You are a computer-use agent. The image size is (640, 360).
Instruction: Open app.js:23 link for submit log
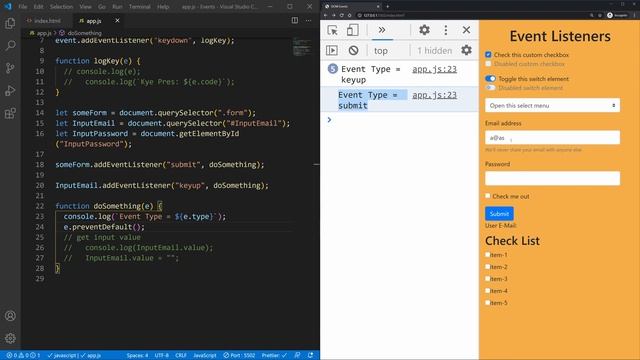pos(434,95)
